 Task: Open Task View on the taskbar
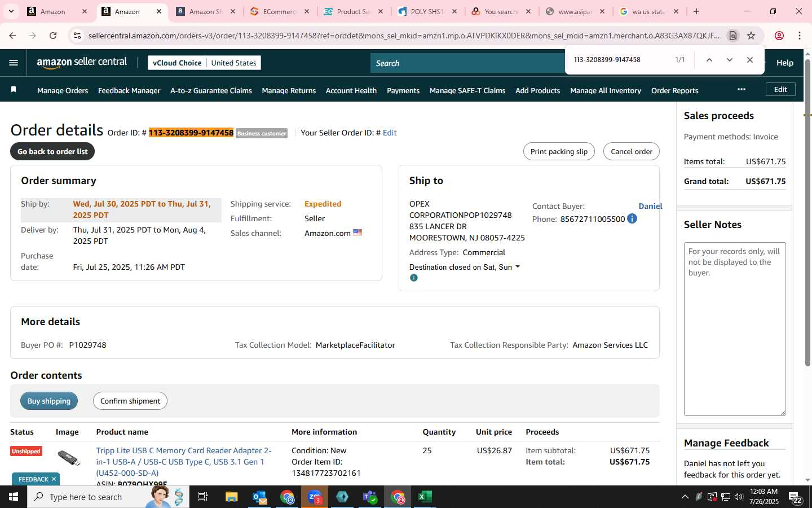203,497
